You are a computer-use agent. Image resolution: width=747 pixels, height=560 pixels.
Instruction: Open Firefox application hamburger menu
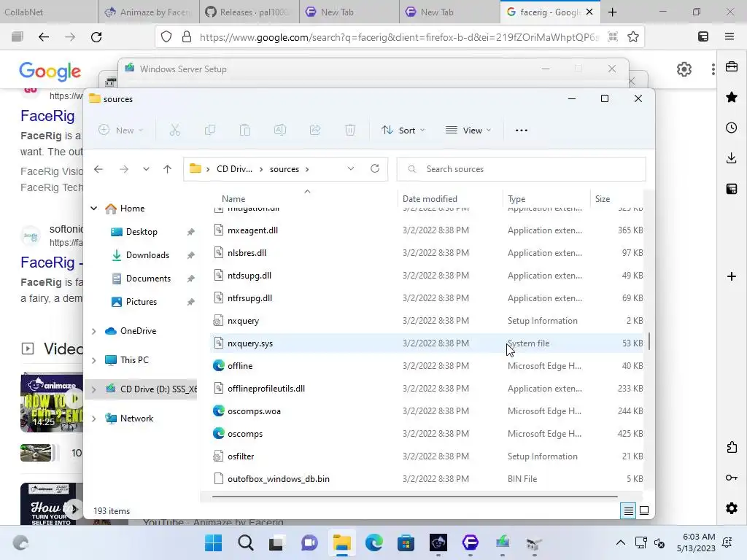729,36
